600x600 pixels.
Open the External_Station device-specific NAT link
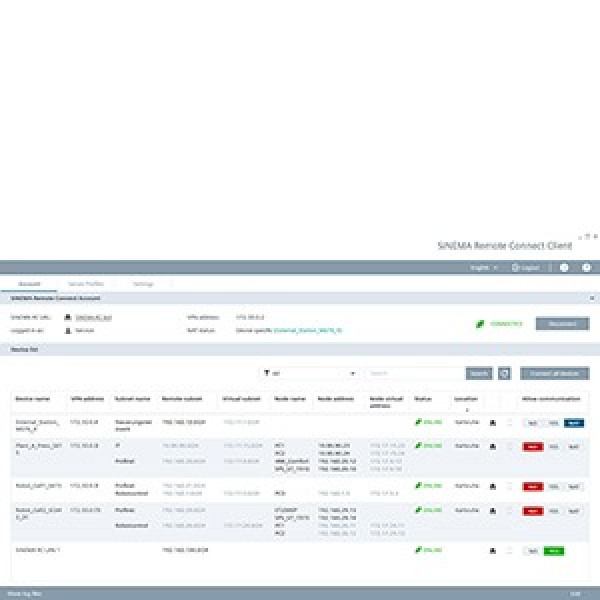(x=308, y=330)
